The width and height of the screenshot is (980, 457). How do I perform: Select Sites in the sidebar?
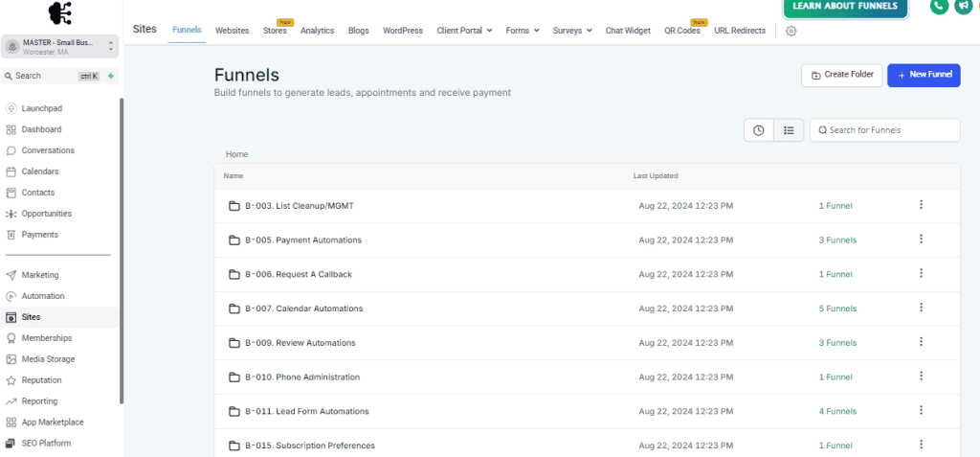[61, 317]
